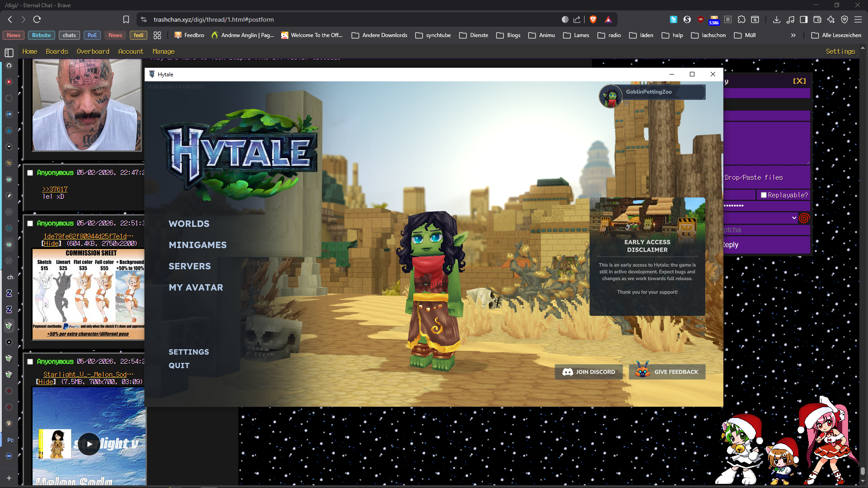Click the GoblinPettingZoo profile avatar
The width and height of the screenshot is (868, 488).
(x=611, y=96)
